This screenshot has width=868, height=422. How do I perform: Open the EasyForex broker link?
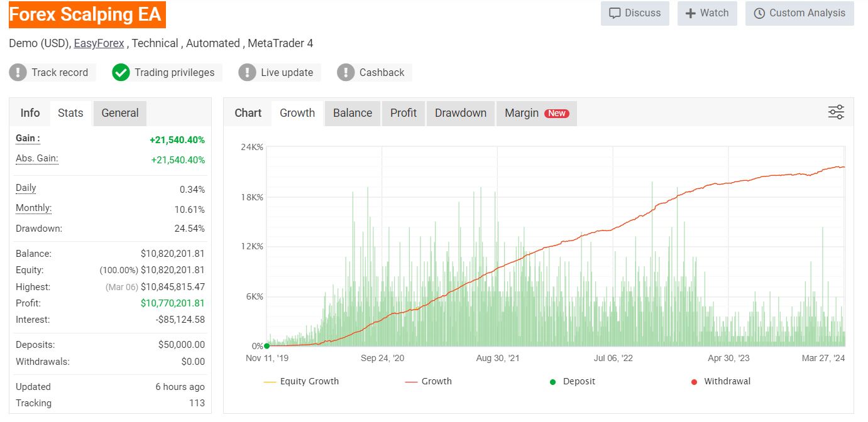[98, 43]
